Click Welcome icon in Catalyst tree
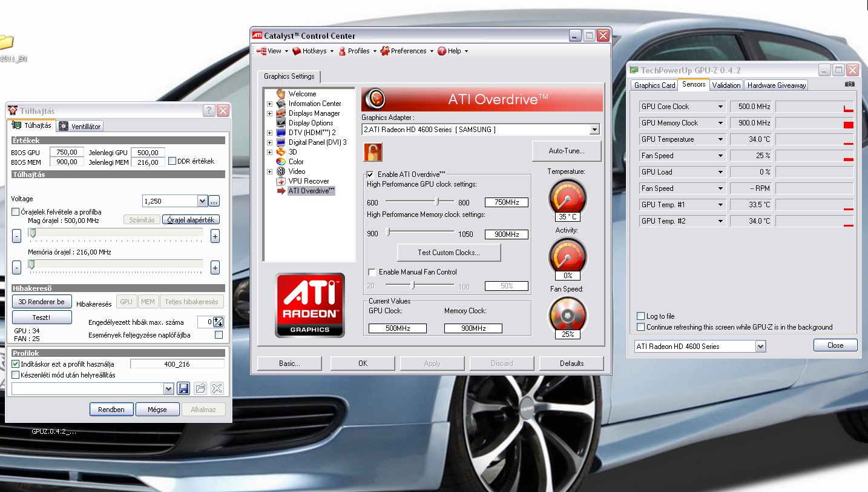The width and height of the screenshot is (868, 492). point(281,94)
